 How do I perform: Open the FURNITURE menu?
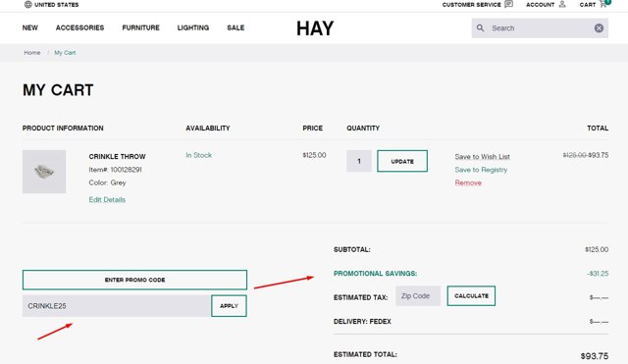140,27
